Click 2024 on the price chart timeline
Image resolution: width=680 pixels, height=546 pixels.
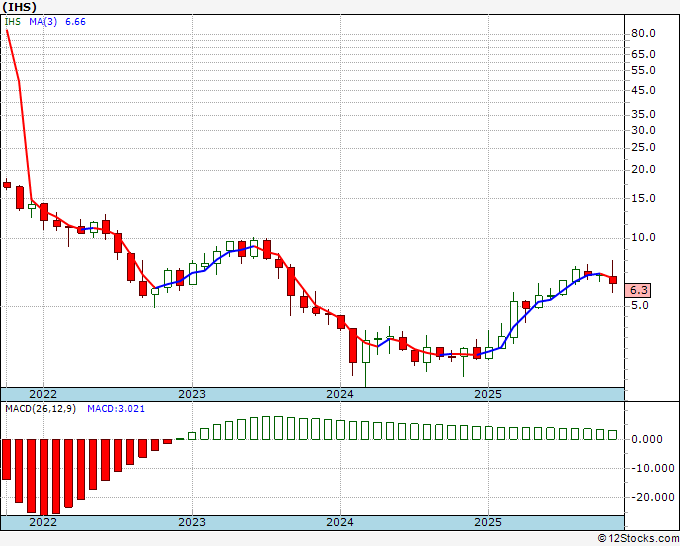coord(340,394)
